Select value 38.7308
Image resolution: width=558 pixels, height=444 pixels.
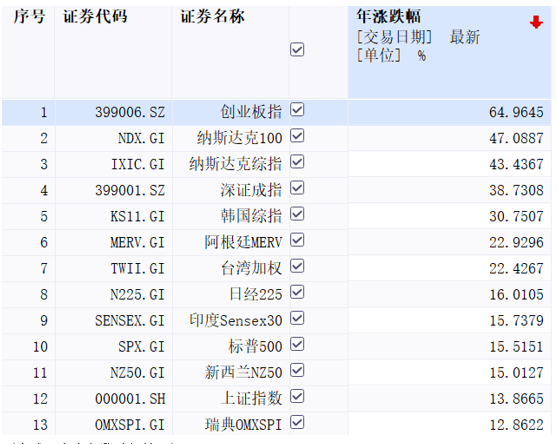click(516, 191)
